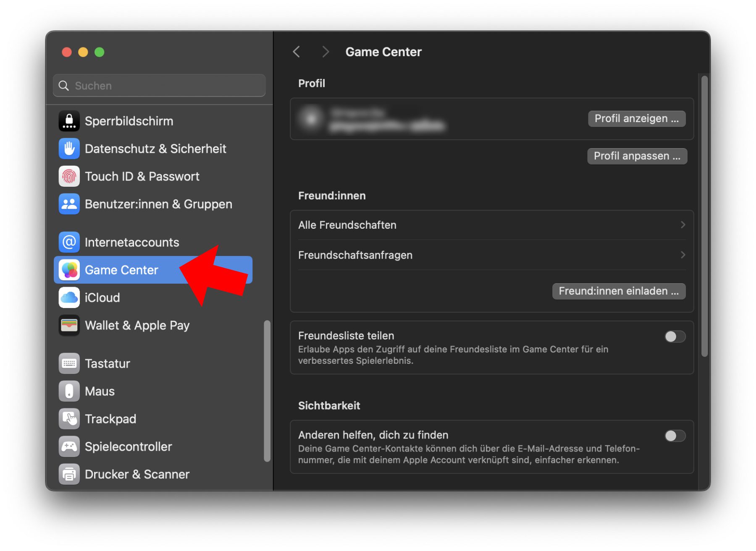
Task: Expand Freundschaftsanfragen chevron
Action: tap(682, 255)
